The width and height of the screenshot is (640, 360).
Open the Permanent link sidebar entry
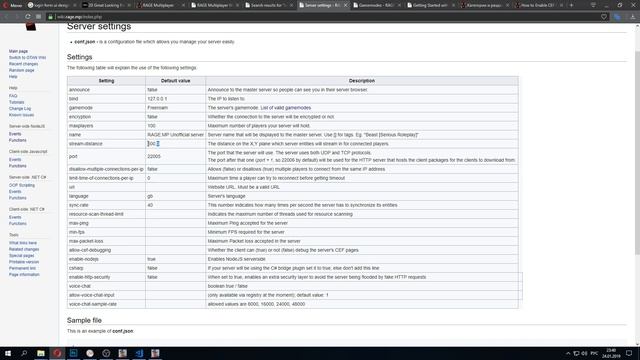tap(22, 268)
